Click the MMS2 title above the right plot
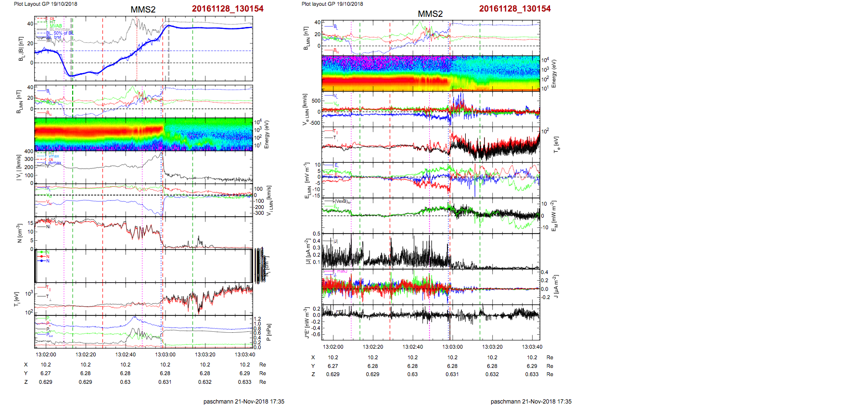This screenshot has height=405, width=868. [x=430, y=14]
